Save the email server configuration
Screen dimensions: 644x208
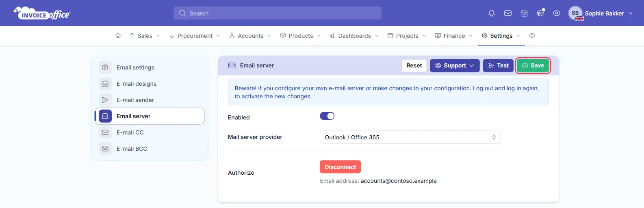coord(533,65)
